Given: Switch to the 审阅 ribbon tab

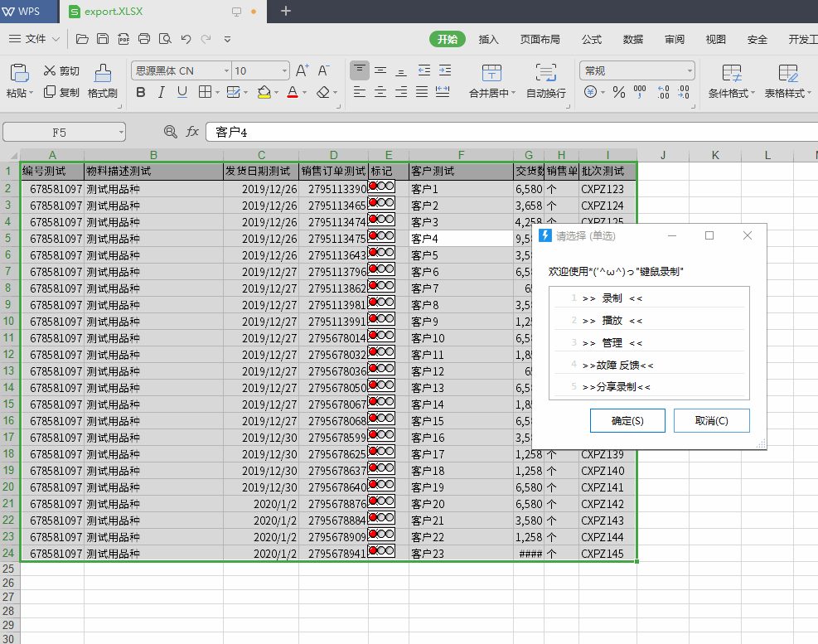Looking at the screenshot, I should [x=674, y=39].
